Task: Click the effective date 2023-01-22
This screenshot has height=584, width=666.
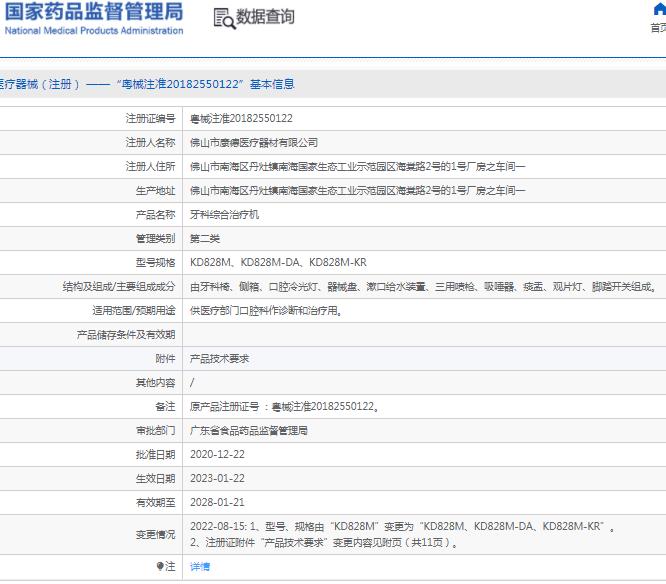Action: tap(217, 479)
